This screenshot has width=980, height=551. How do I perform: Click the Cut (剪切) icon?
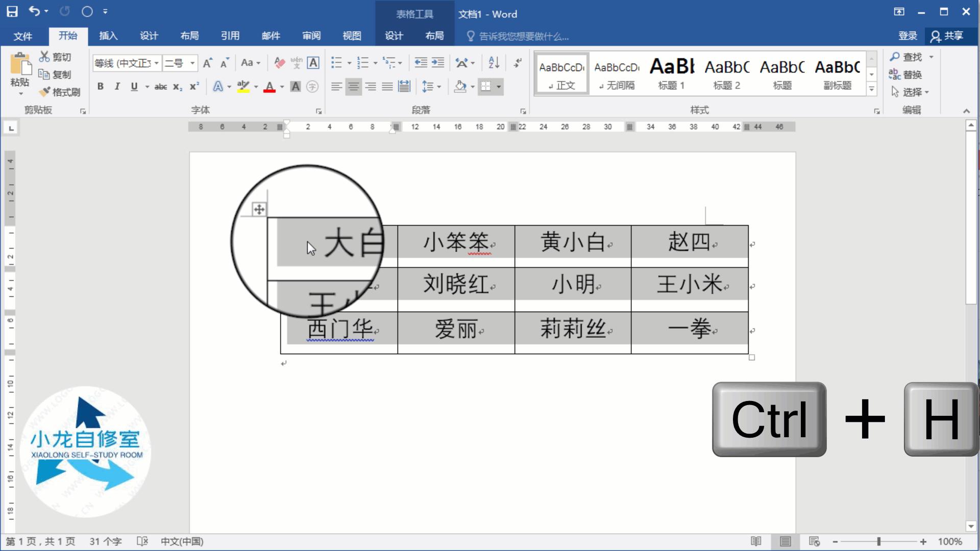pyautogui.click(x=45, y=57)
